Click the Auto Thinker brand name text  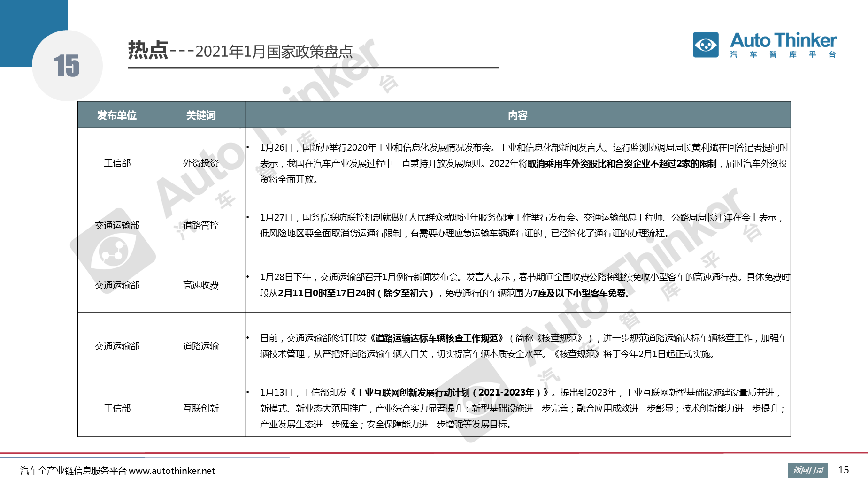784,40
